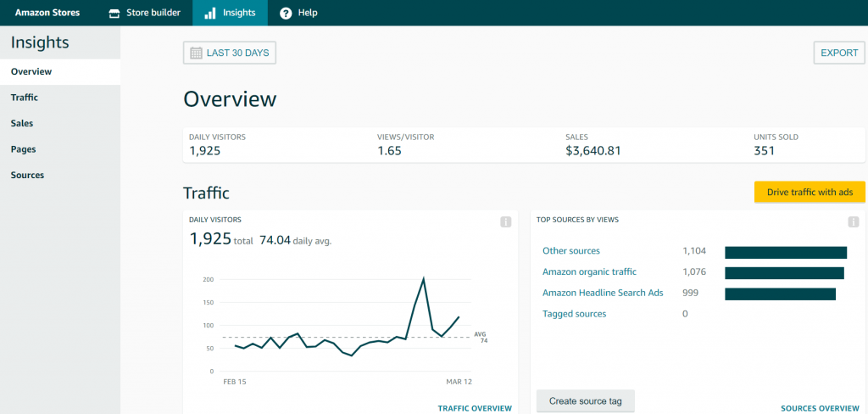Go to Pages in the sidebar
868x414 pixels.
(x=23, y=149)
